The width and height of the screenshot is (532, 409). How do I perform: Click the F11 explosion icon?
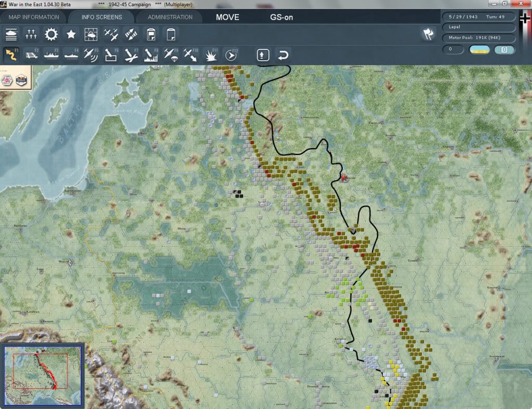[x=211, y=55]
